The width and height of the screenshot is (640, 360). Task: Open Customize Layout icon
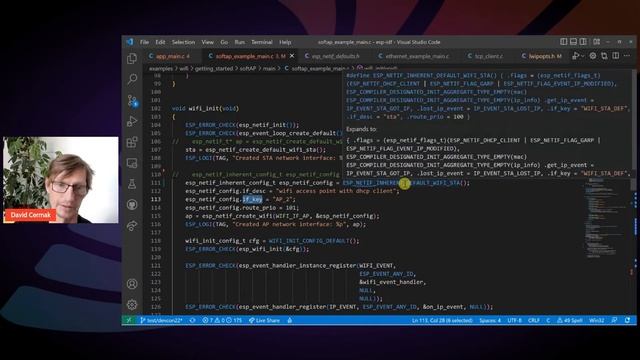pyautogui.click(x=596, y=42)
